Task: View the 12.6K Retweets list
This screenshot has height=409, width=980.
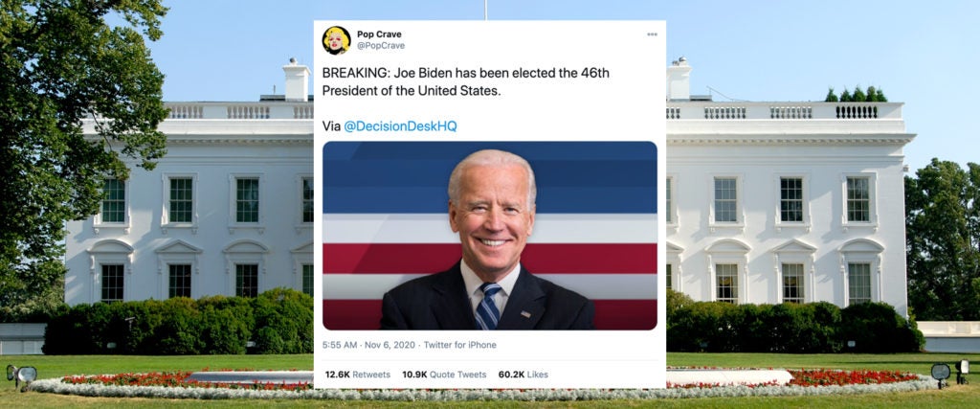Action: [358, 375]
